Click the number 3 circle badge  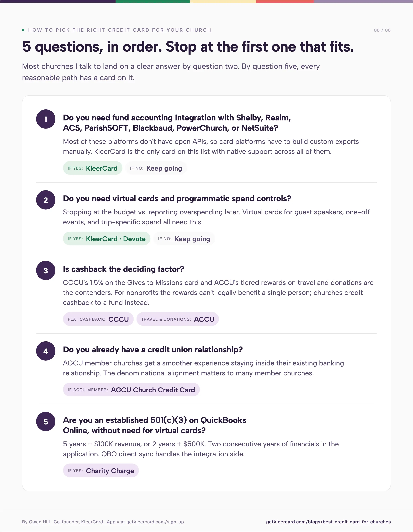coord(46,271)
